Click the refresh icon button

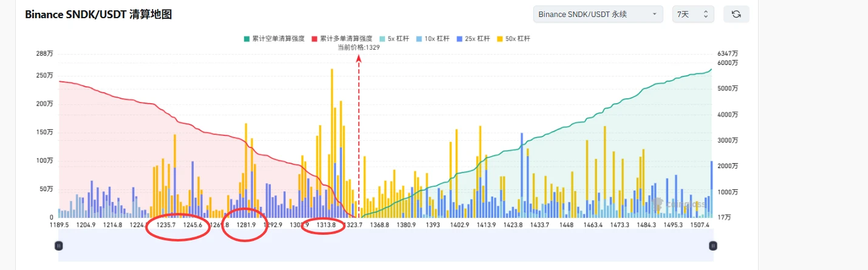pyautogui.click(x=736, y=14)
